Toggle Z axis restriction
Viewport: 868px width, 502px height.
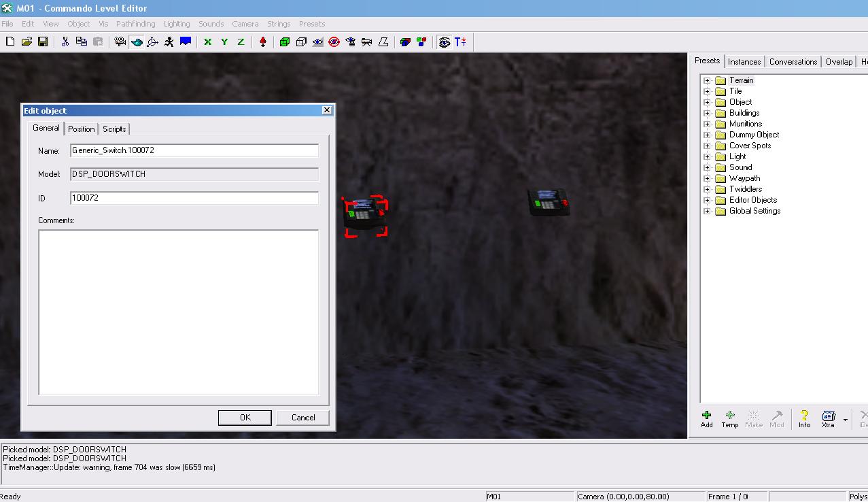(x=241, y=42)
